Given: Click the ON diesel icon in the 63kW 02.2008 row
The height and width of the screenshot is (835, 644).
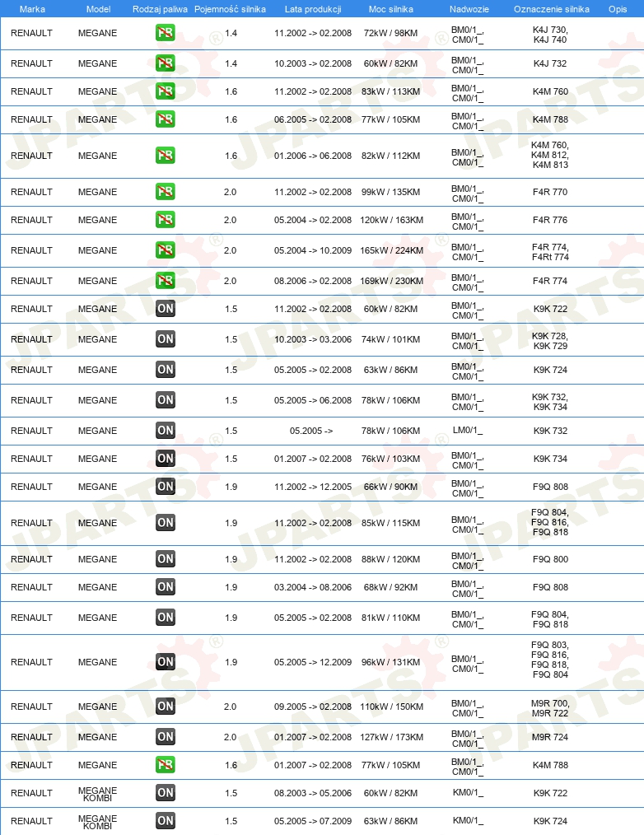Looking at the screenshot, I should pos(166,370).
